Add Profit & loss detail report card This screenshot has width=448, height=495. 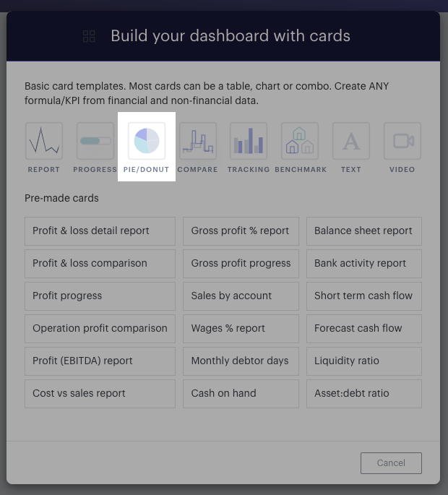[x=100, y=231]
